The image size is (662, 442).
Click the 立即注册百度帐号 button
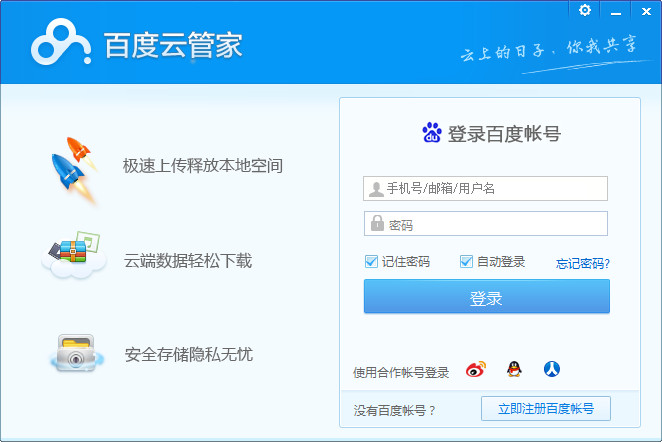(545, 408)
